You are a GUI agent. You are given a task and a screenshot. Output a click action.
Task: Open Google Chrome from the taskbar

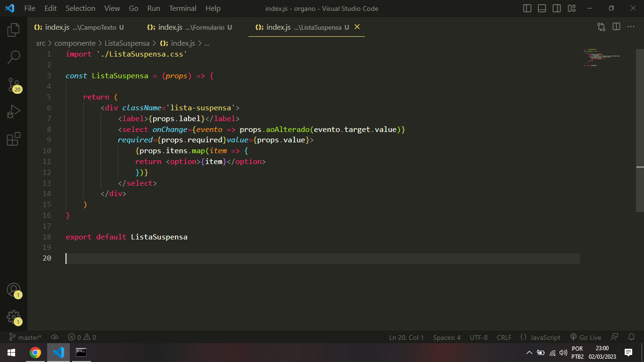[x=35, y=353]
